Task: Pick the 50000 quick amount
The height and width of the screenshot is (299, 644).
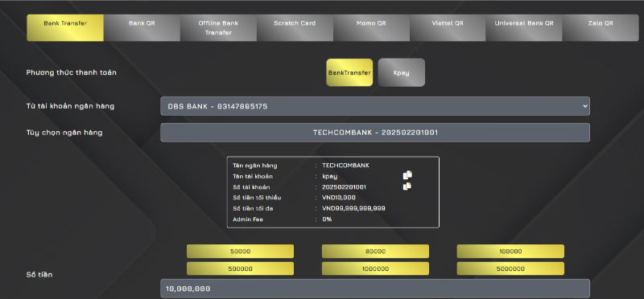Action: (240, 252)
